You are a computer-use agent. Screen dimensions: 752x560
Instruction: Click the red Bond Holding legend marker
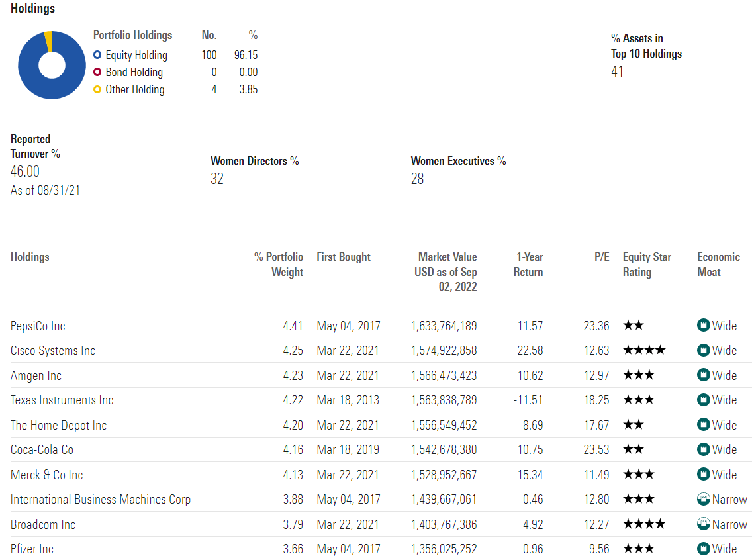(x=97, y=72)
